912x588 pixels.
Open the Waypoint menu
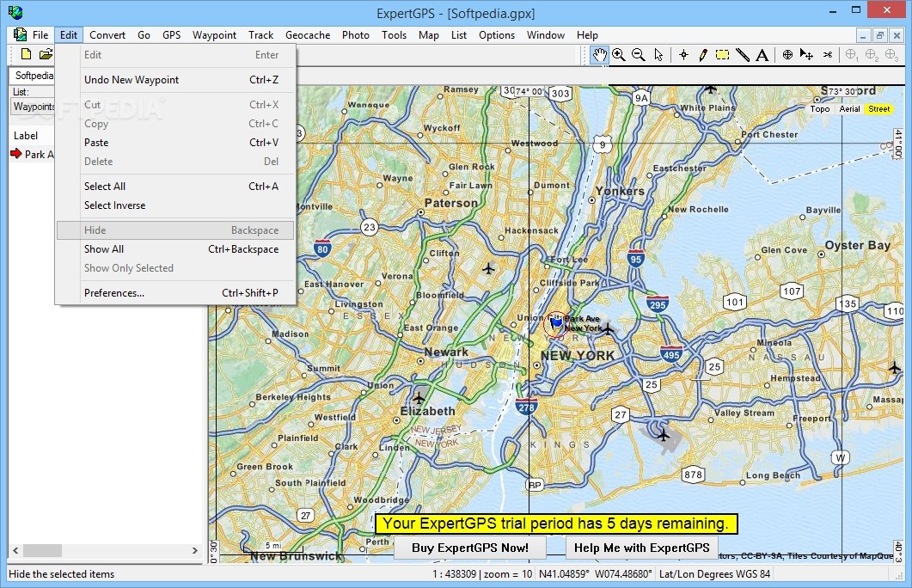(x=215, y=35)
